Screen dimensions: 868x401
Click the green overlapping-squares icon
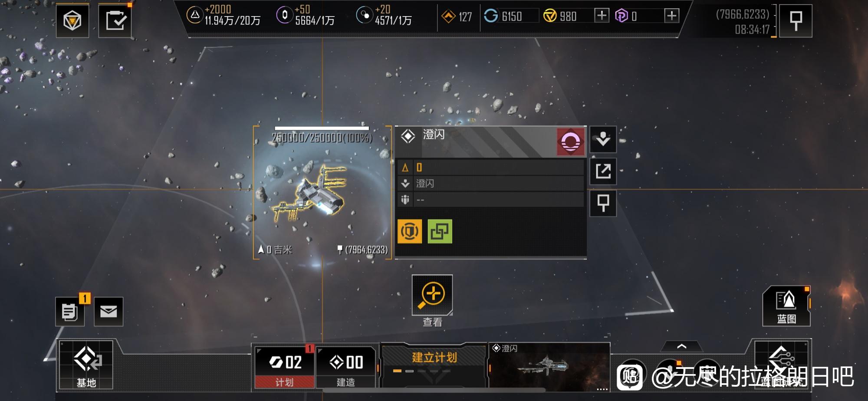440,231
